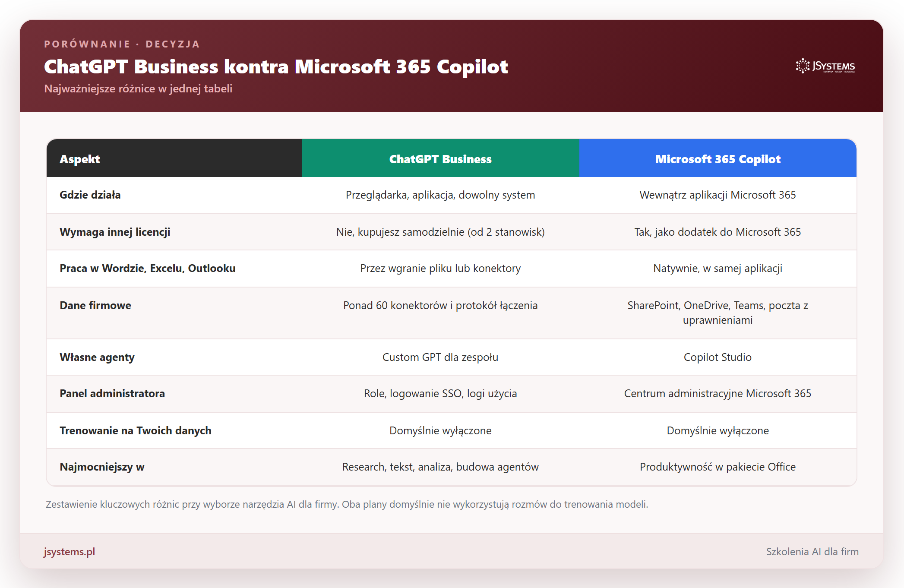Viewport: 904px width, 588px height.
Task: Click the "PORÓWNANIE · DECYZJA" overline label
Action: click(122, 44)
